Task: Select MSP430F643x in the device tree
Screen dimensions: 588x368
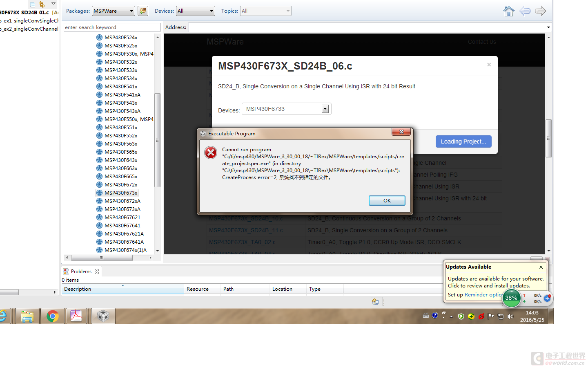Action: point(121,160)
